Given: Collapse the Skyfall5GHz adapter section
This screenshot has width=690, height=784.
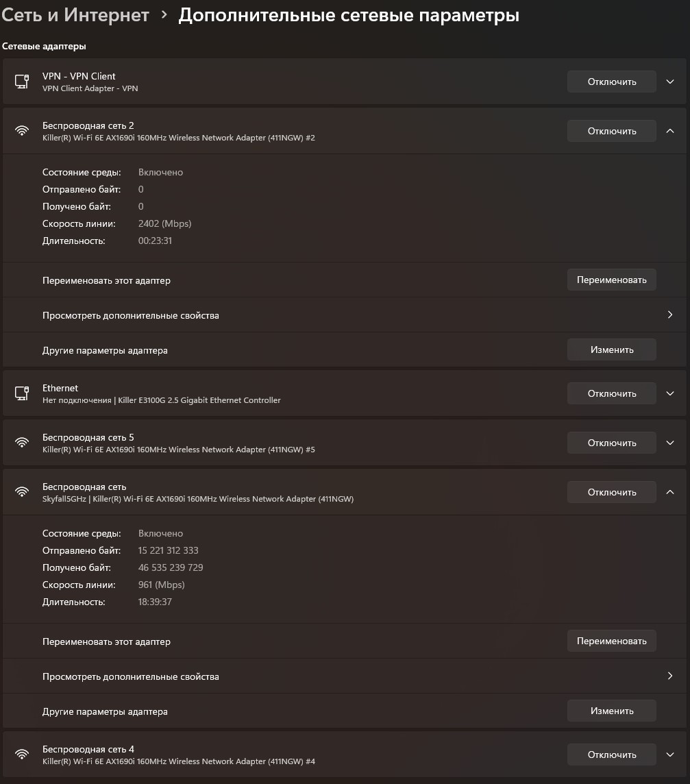Looking at the screenshot, I should [670, 492].
